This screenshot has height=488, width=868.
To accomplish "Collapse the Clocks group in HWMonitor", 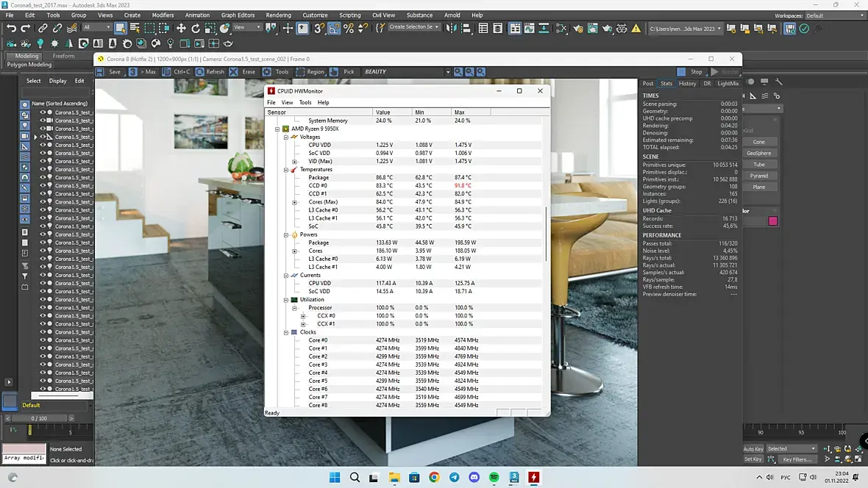I will [x=286, y=332].
